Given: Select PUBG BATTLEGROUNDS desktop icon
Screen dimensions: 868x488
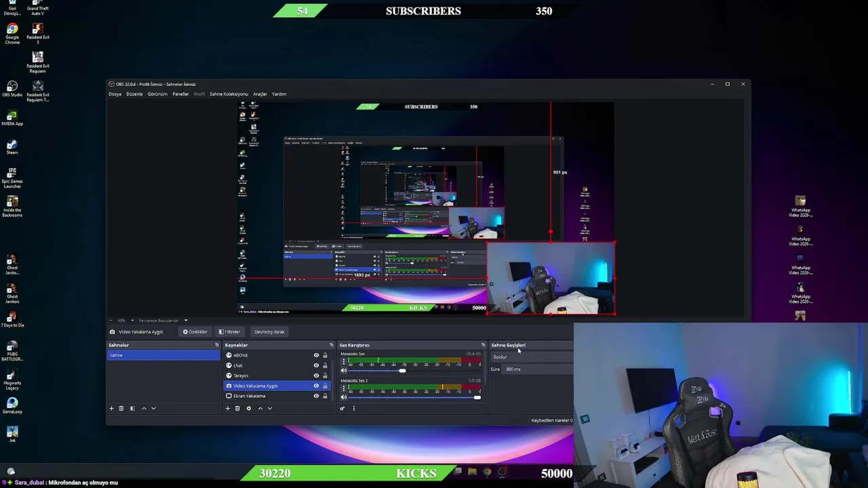Looking at the screenshot, I should pos(12,350).
